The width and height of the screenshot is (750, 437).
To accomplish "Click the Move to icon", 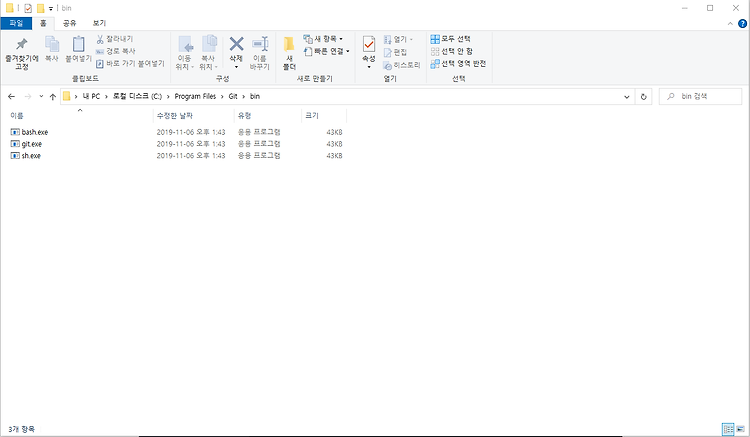I will point(186,44).
